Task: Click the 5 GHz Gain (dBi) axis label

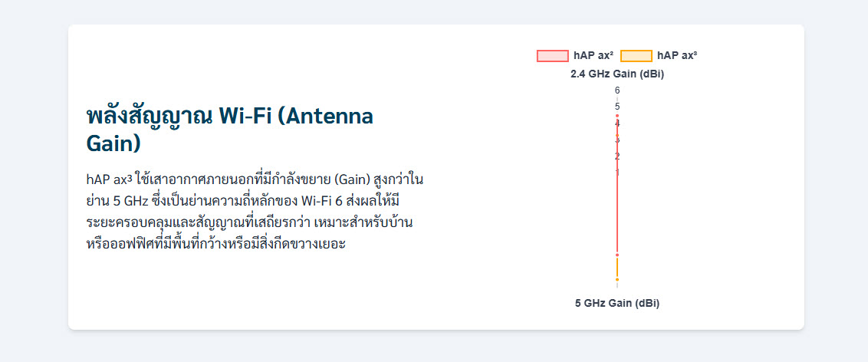Action: coord(617,303)
